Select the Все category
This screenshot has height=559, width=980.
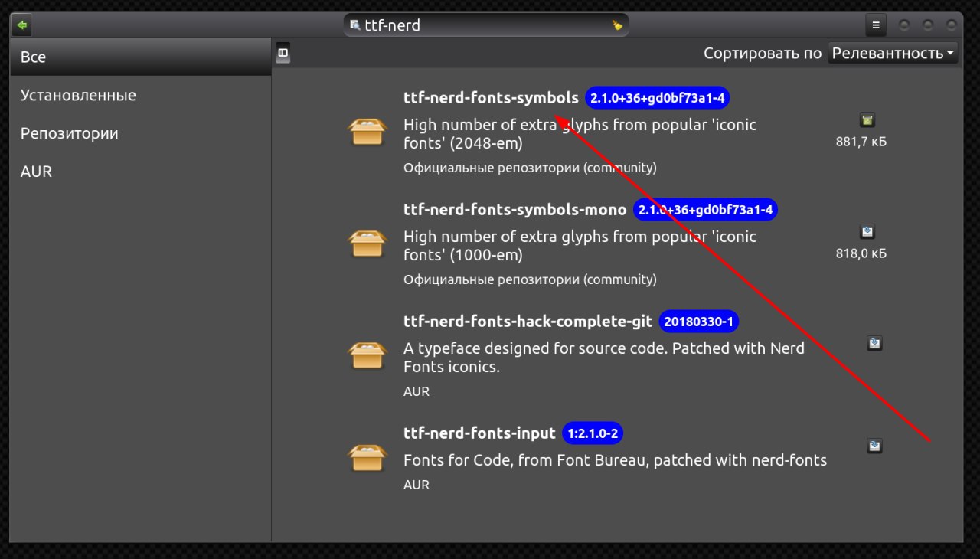point(141,57)
